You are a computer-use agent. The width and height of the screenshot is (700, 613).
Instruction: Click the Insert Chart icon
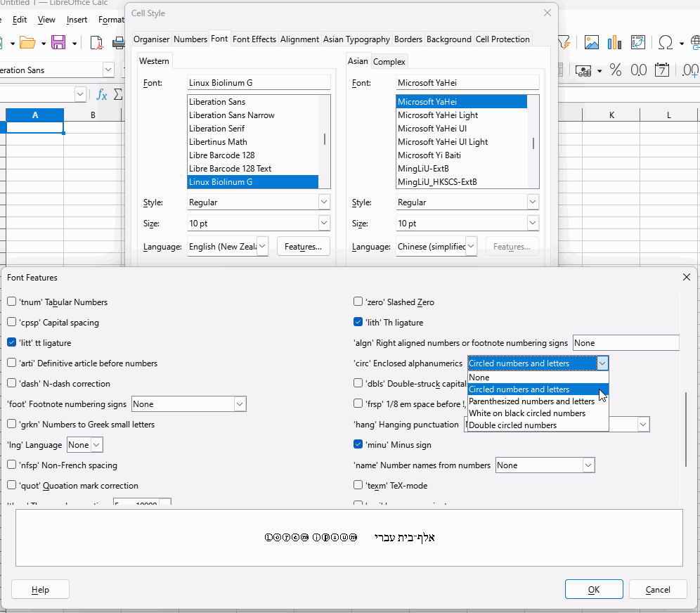pos(614,43)
